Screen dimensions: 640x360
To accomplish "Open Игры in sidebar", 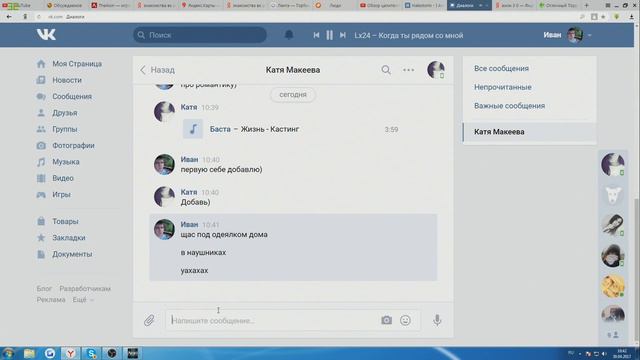I will coord(61,194).
